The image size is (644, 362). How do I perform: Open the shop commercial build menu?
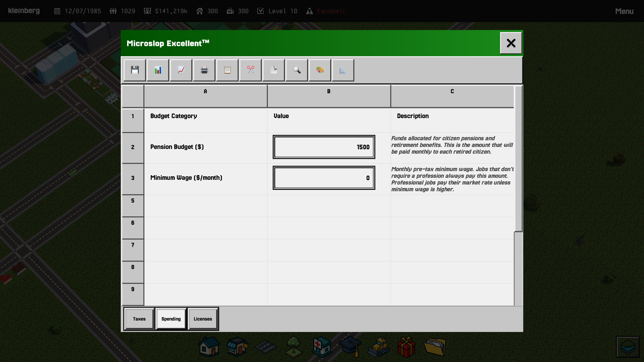click(237, 347)
